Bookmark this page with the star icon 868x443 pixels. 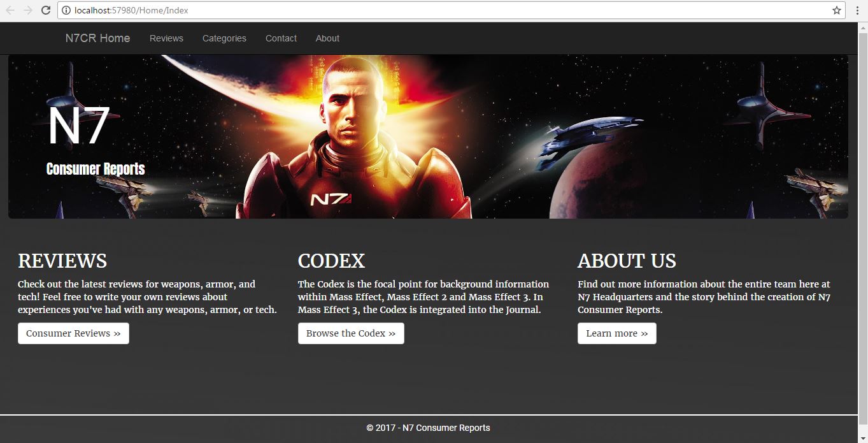(837, 10)
